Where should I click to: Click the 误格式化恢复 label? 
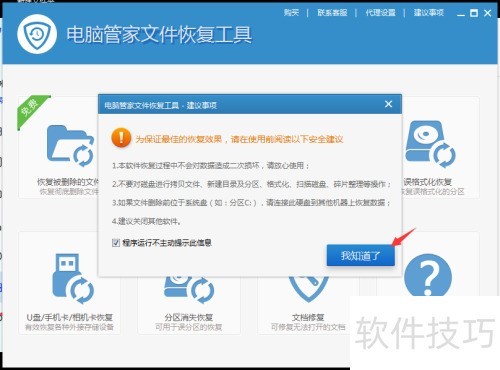click(x=428, y=182)
